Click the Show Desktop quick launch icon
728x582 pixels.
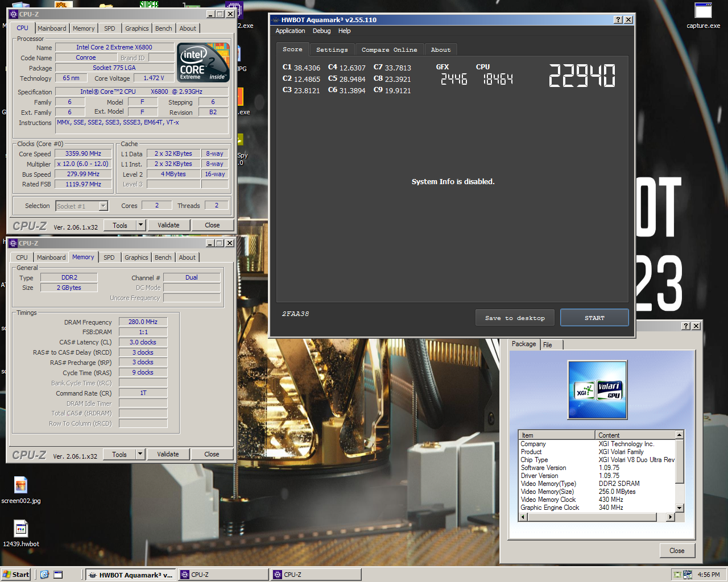tap(58, 575)
